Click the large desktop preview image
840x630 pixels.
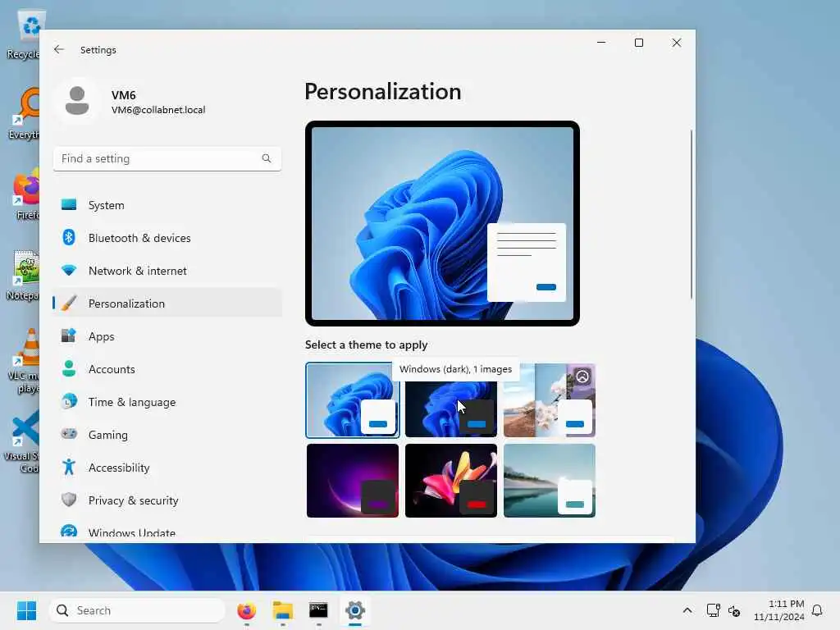coord(442,223)
